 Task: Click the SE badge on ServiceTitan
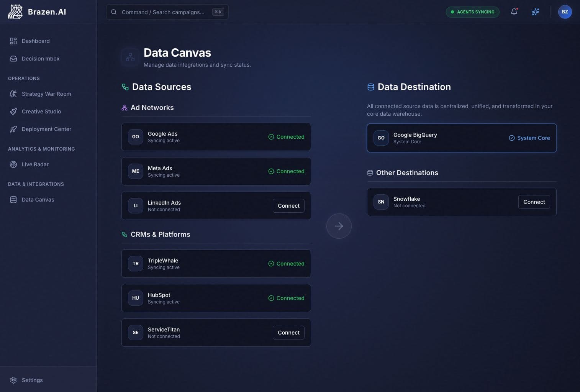coord(136,333)
